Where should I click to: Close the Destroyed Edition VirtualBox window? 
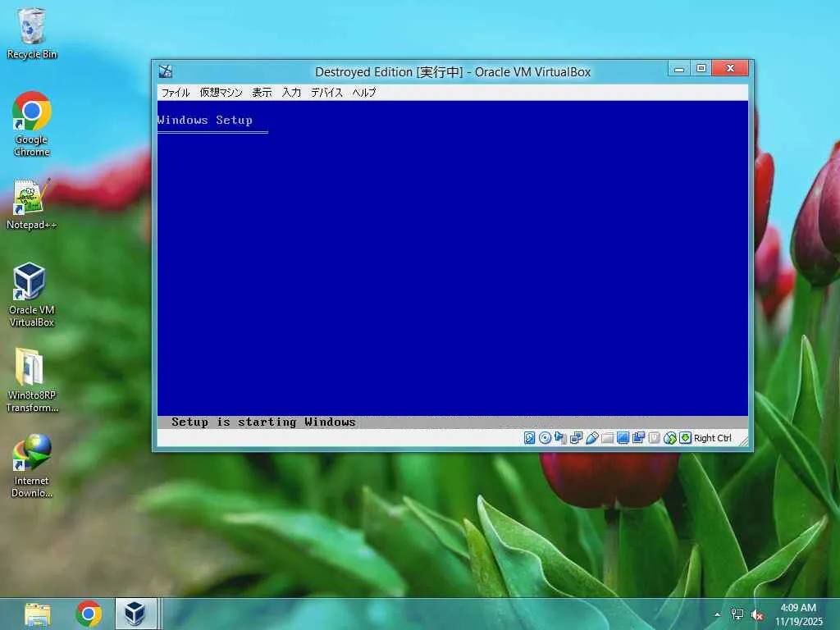point(729,68)
